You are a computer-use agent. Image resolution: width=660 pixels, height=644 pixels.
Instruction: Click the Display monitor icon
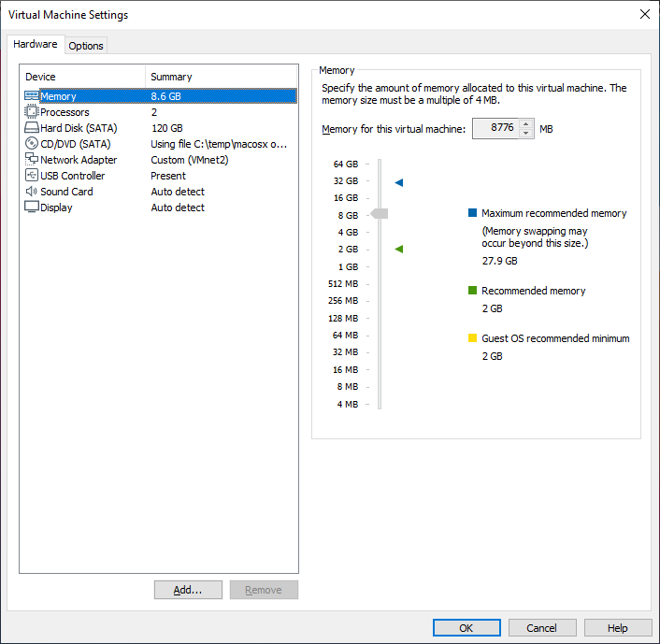(32, 208)
